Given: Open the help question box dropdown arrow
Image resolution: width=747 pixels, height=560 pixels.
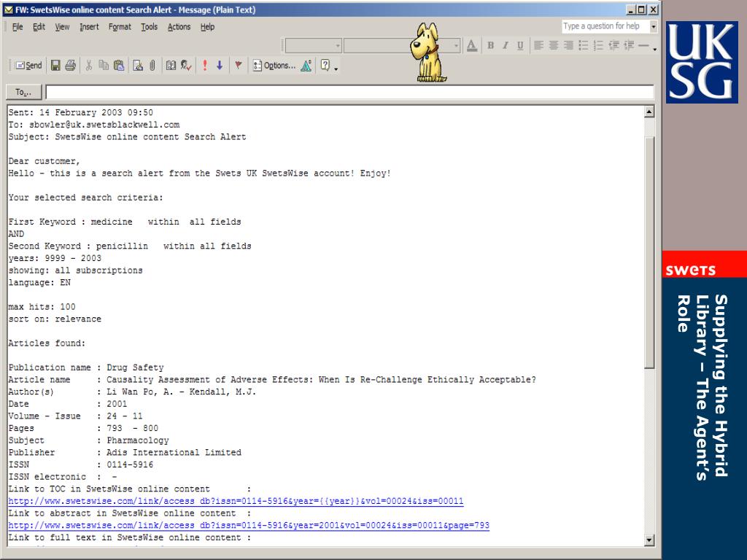Looking at the screenshot, I should [x=654, y=27].
